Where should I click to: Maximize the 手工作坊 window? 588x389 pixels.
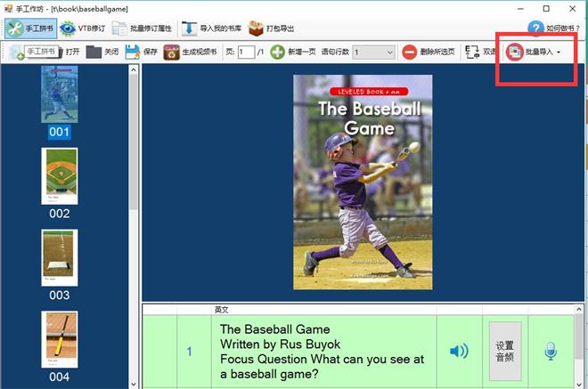pyautogui.click(x=546, y=8)
